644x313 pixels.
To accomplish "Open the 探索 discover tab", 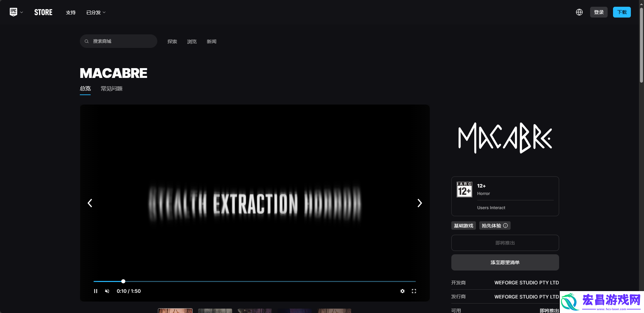I will 172,41.
